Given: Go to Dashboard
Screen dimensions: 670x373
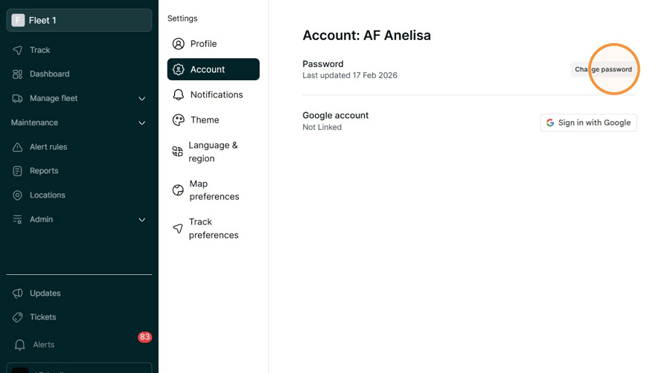Looking at the screenshot, I should point(50,74).
